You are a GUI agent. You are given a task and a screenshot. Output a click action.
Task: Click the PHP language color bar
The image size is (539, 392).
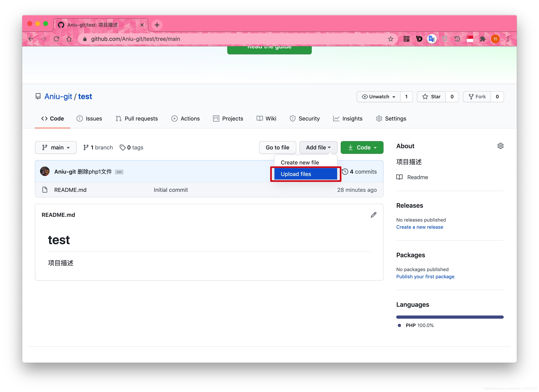[450, 317]
